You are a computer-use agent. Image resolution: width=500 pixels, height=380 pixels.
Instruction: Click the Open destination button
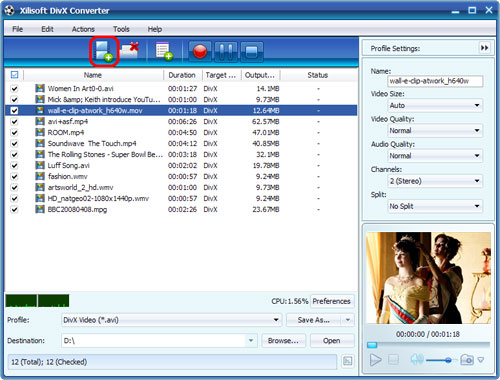click(x=332, y=341)
